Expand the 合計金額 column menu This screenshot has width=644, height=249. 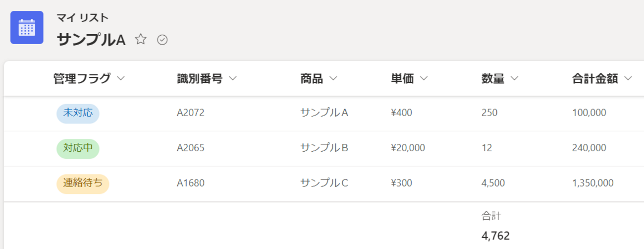628,78
